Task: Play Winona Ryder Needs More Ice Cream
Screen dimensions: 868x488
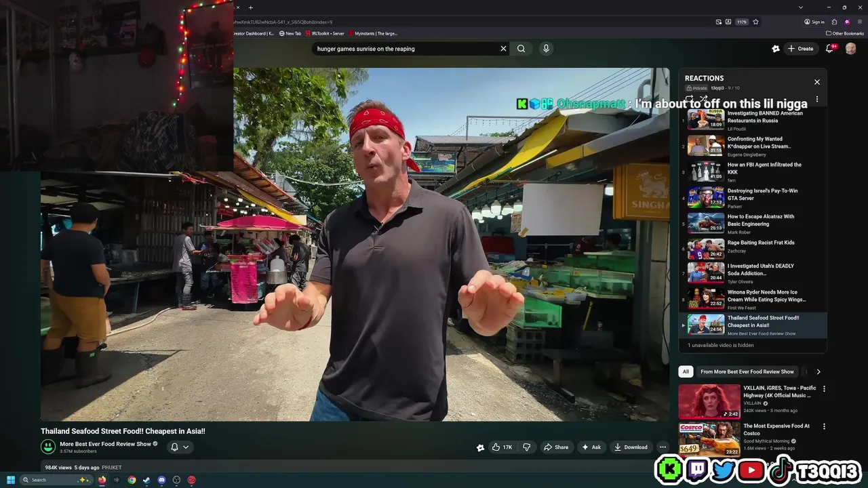Action: point(753,299)
